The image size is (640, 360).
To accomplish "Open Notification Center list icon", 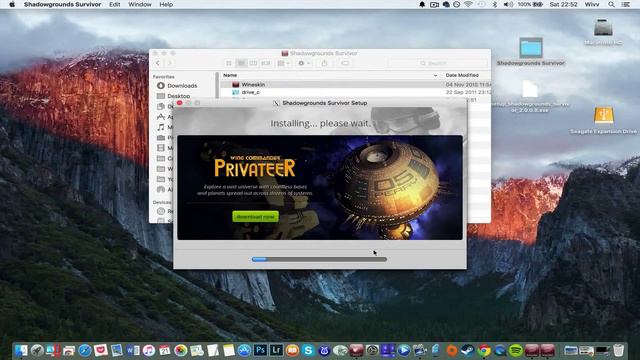I will (x=626, y=4).
